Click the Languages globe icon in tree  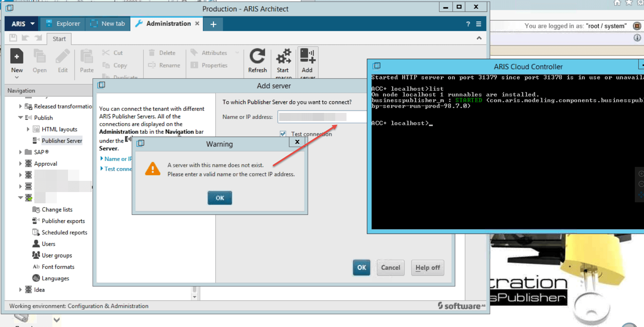(36, 278)
